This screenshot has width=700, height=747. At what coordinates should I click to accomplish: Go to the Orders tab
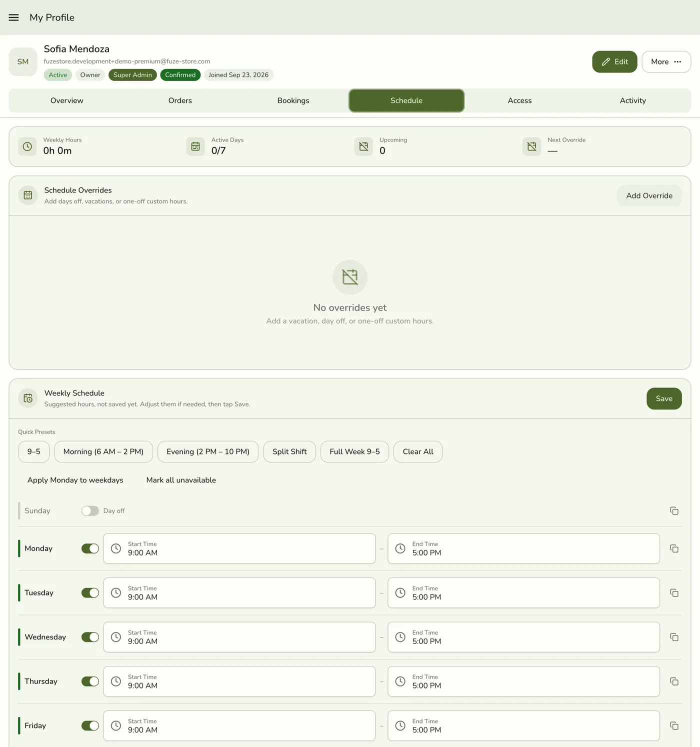point(180,100)
